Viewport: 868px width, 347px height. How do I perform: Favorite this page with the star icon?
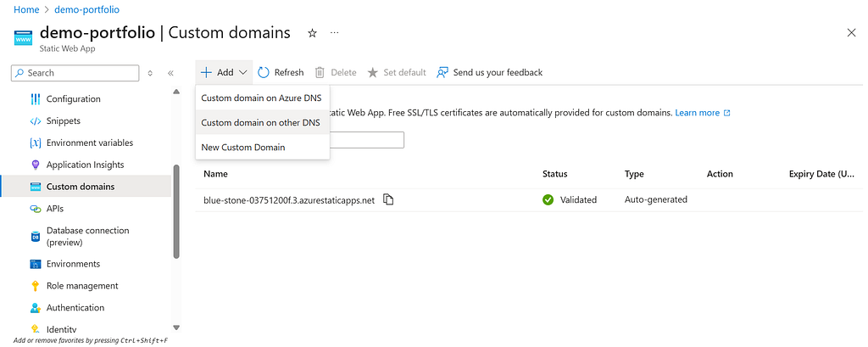tap(312, 33)
